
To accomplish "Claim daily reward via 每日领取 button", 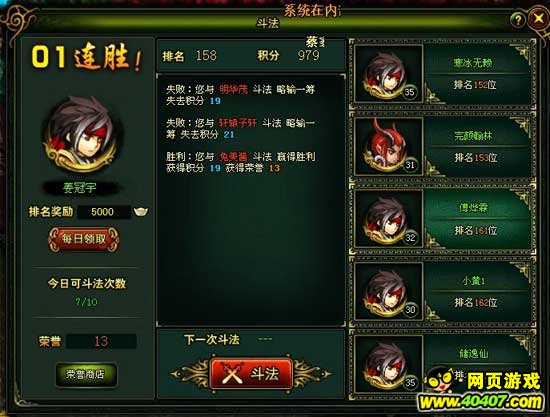I will (x=83, y=239).
